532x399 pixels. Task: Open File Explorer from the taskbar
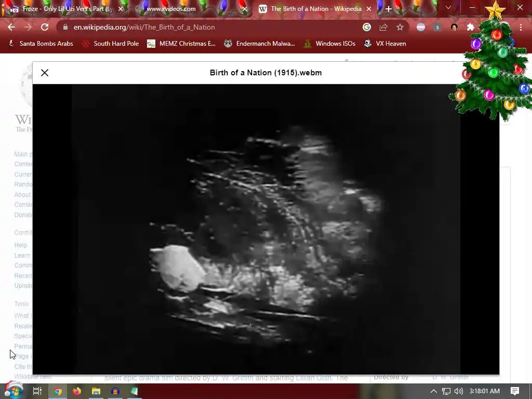tap(96, 391)
